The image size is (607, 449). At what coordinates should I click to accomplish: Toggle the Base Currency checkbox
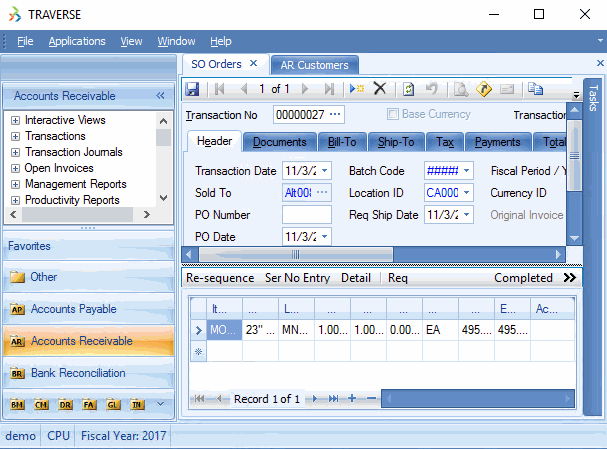point(393,114)
